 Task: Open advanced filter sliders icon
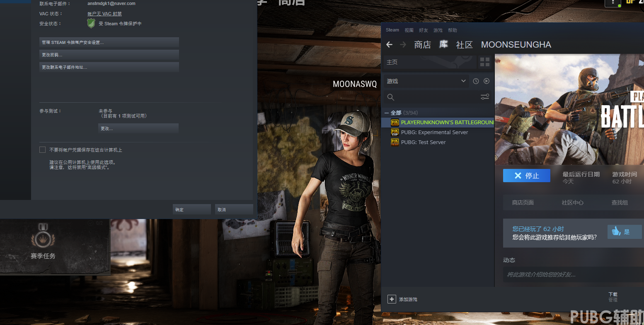(x=484, y=97)
